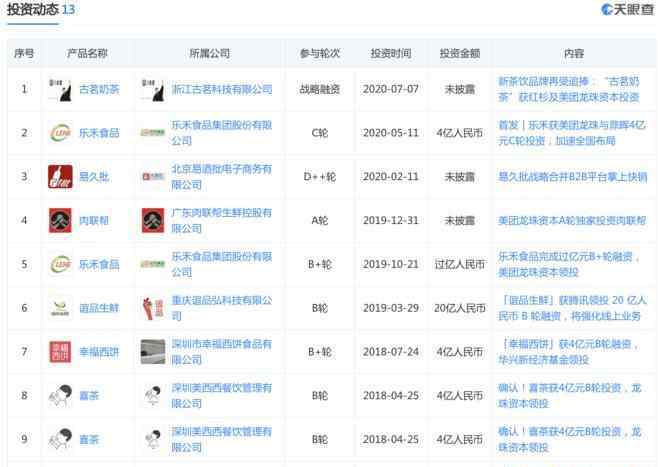The width and height of the screenshot is (660, 467).
Task: Click the 内容 column header
Action: pos(574,53)
